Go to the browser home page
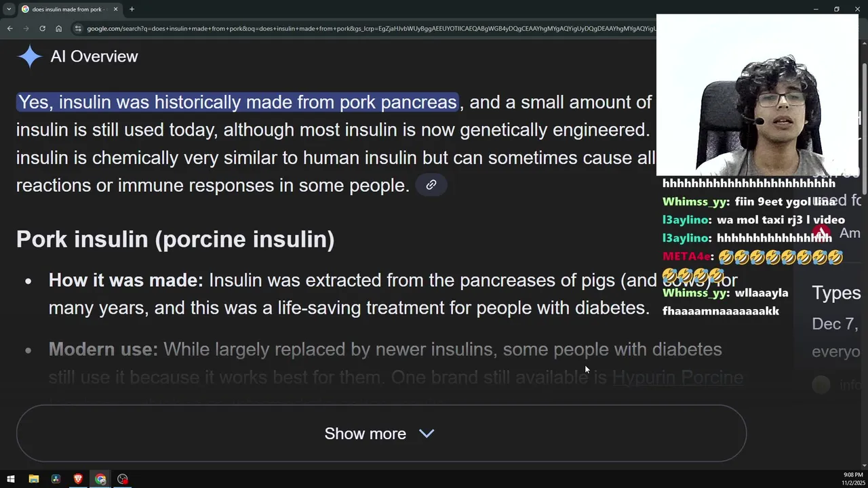The image size is (868, 488). (59, 28)
